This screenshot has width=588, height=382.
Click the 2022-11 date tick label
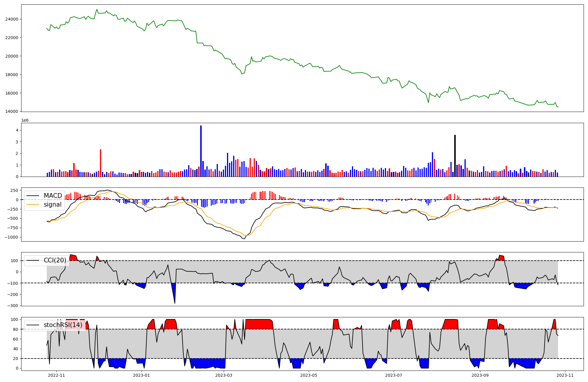click(56, 375)
